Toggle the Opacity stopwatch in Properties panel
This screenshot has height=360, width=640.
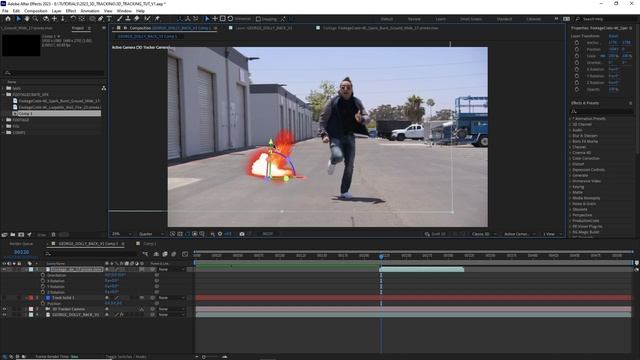pyautogui.click(x=577, y=89)
